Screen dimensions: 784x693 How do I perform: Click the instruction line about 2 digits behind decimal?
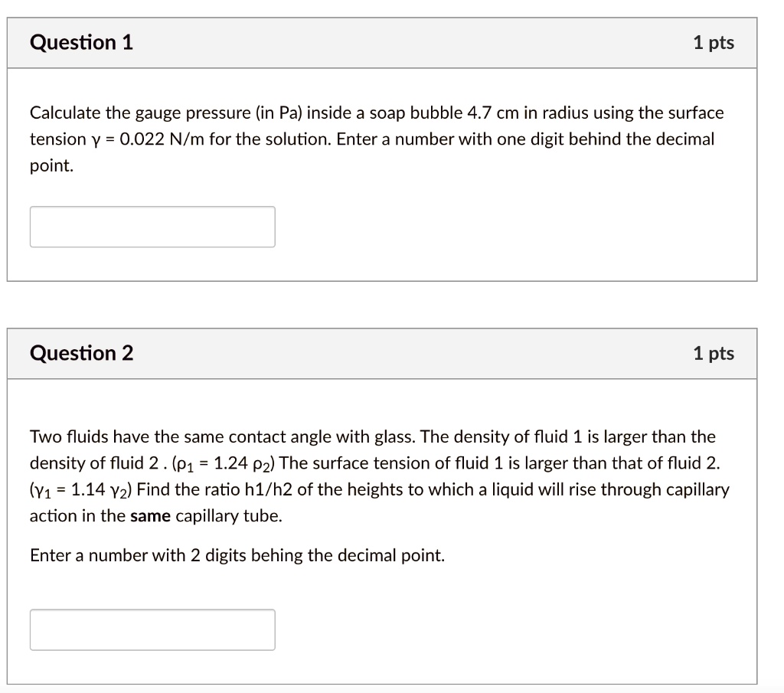(237, 554)
